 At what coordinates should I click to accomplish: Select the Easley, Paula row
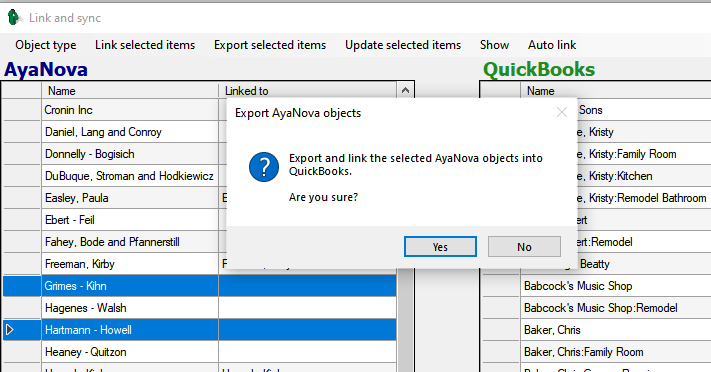[130, 198]
